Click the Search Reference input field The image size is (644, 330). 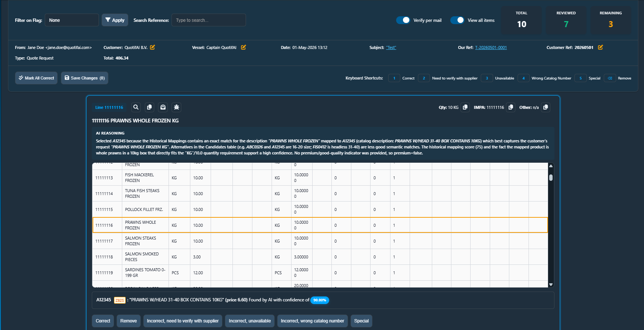(x=209, y=20)
